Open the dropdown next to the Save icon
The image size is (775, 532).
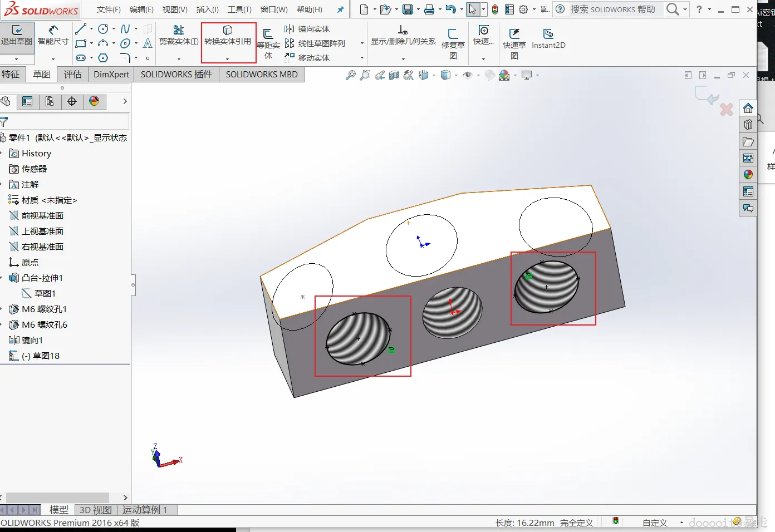418,9
